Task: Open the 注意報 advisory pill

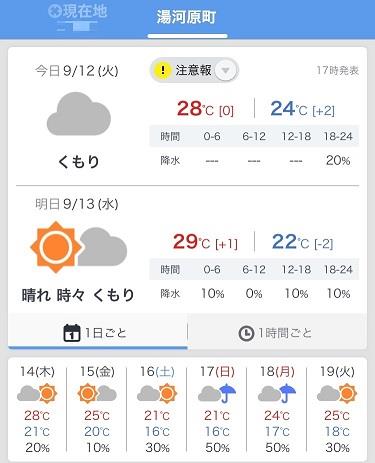Action: coord(194,70)
